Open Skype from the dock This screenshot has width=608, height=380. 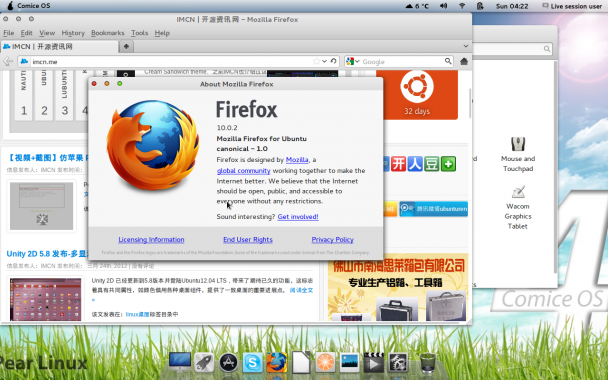tap(252, 363)
